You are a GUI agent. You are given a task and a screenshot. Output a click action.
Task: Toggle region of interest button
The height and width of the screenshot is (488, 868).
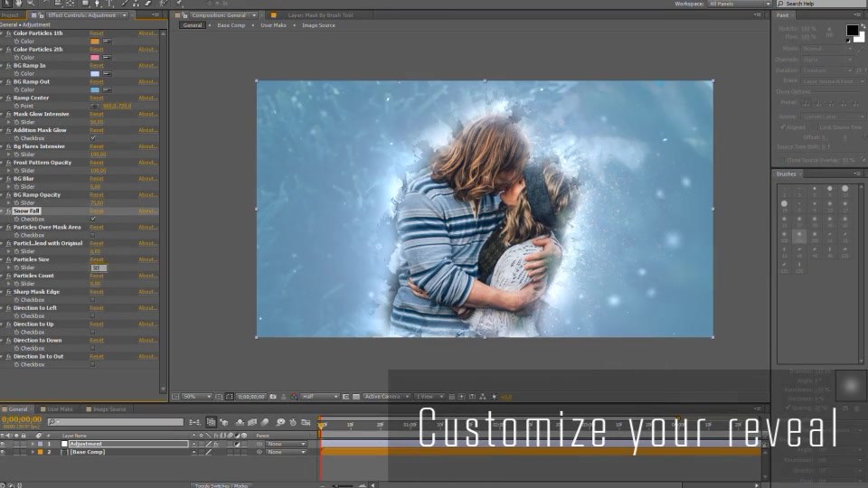(346, 397)
